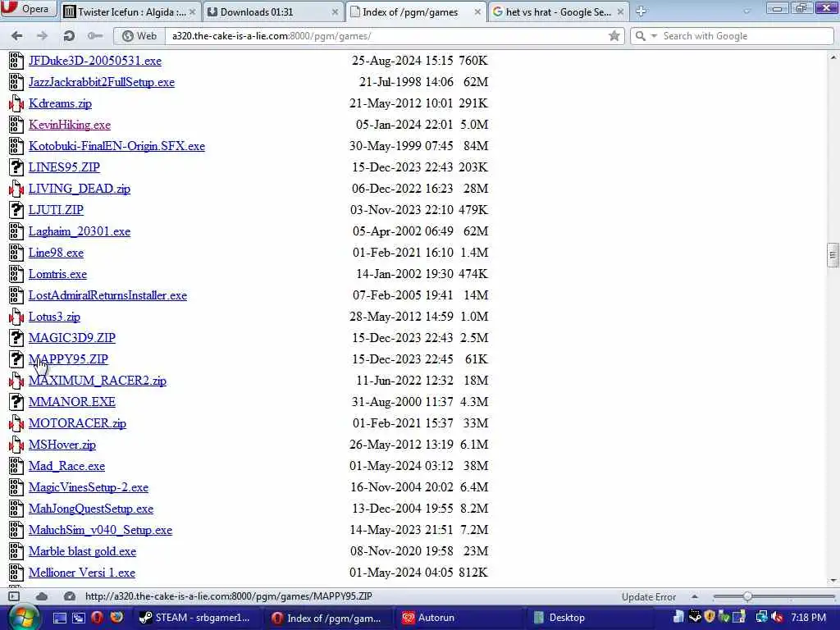Click the Opera Link cloud icon

pyautogui.click(x=42, y=596)
